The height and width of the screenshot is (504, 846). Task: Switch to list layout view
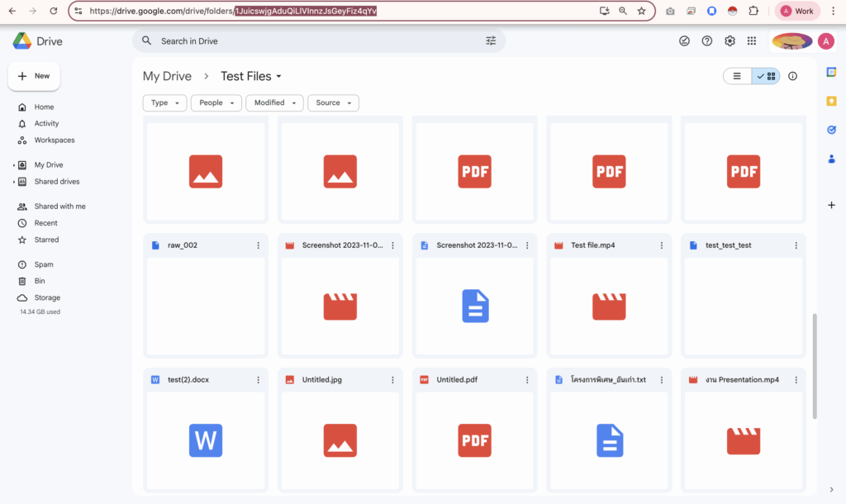[737, 76]
